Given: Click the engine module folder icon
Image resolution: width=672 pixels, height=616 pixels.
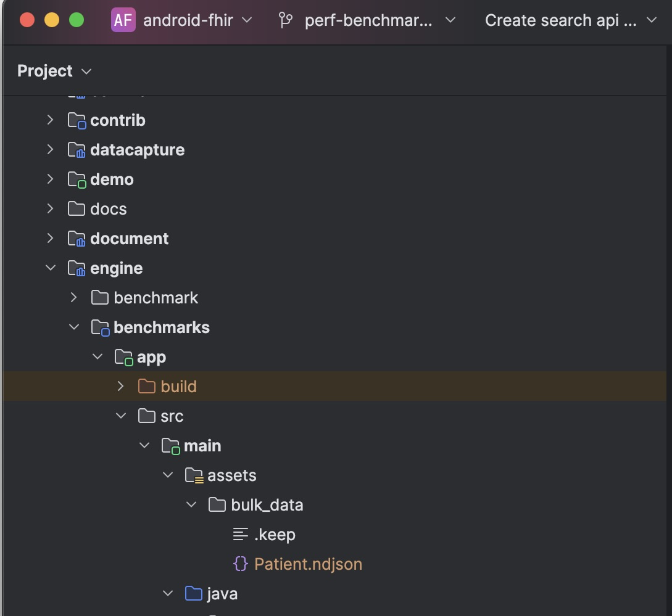Looking at the screenshot, I should click(x=77, y=268).
